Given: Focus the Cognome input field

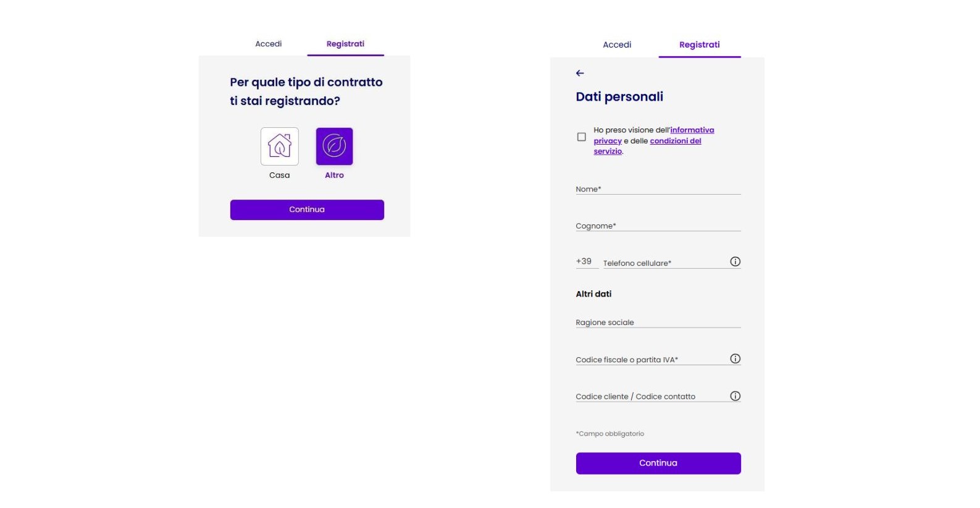Looking at the screenshot, I should pos(658,226).
